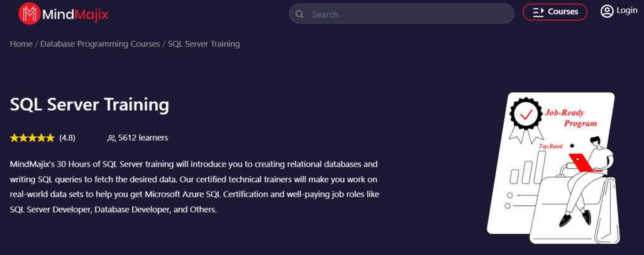Click the five-star rating row

coord(32,138)
